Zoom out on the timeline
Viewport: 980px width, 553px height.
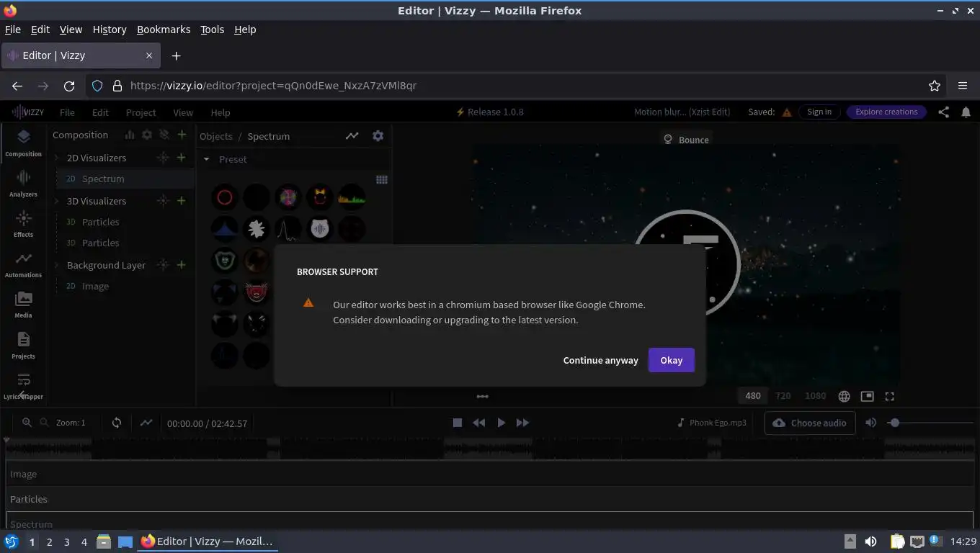[x=44, y=423]
